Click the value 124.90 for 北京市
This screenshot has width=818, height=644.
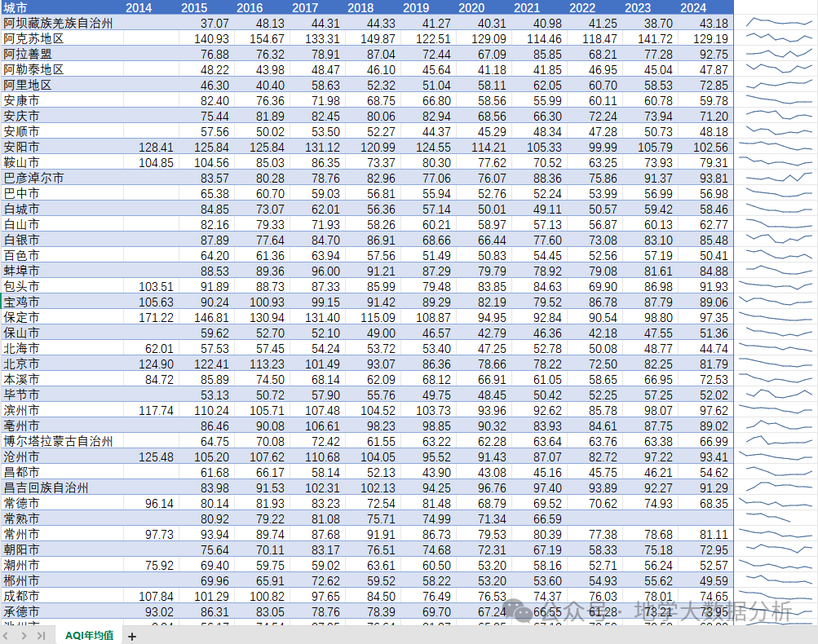pyautogui.click(x=156, y=364)
